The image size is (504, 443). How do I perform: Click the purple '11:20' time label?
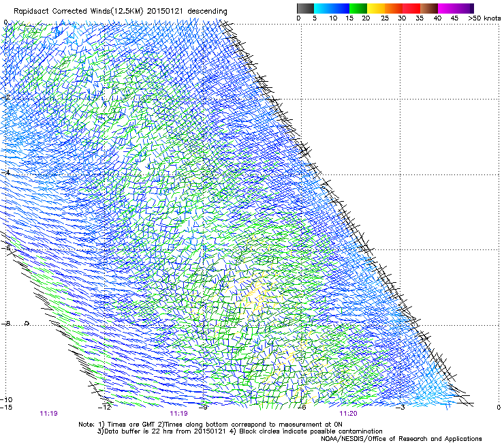click(349, 414)
